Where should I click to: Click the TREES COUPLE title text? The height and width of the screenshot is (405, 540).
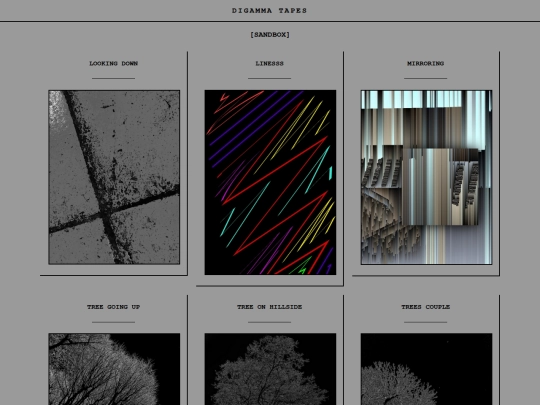coord(425,307)
